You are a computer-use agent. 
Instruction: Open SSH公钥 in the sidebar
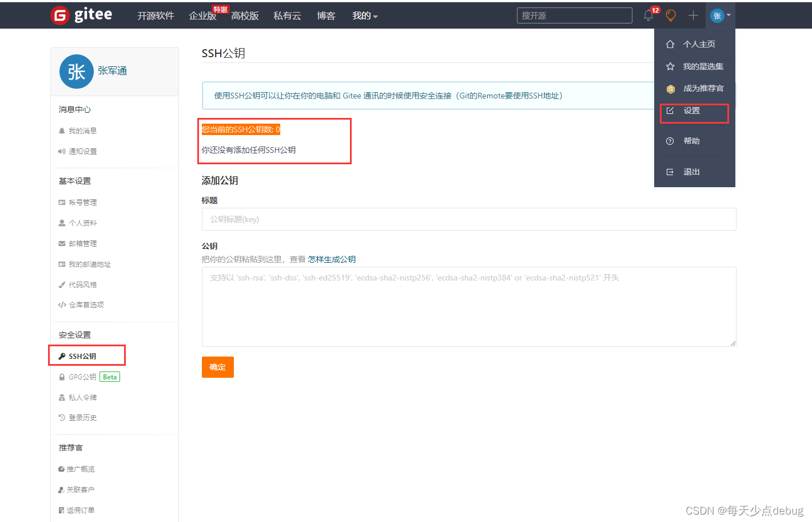(x=82, y=356)
